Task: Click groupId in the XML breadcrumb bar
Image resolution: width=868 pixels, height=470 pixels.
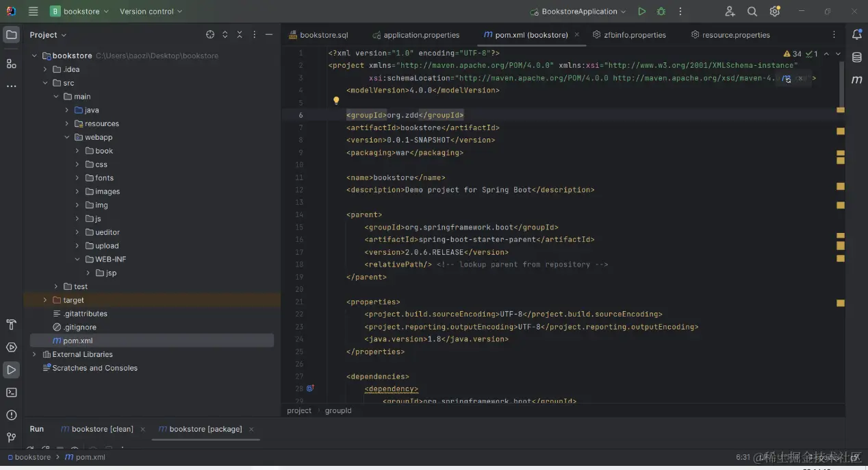Action: click(x=338, y=410)
